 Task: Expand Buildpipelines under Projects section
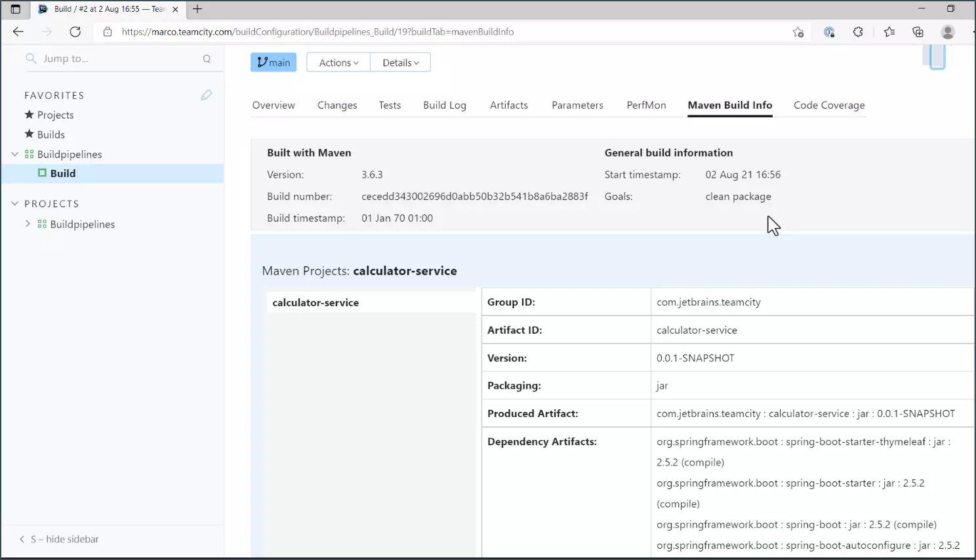(x=28, y=224)
